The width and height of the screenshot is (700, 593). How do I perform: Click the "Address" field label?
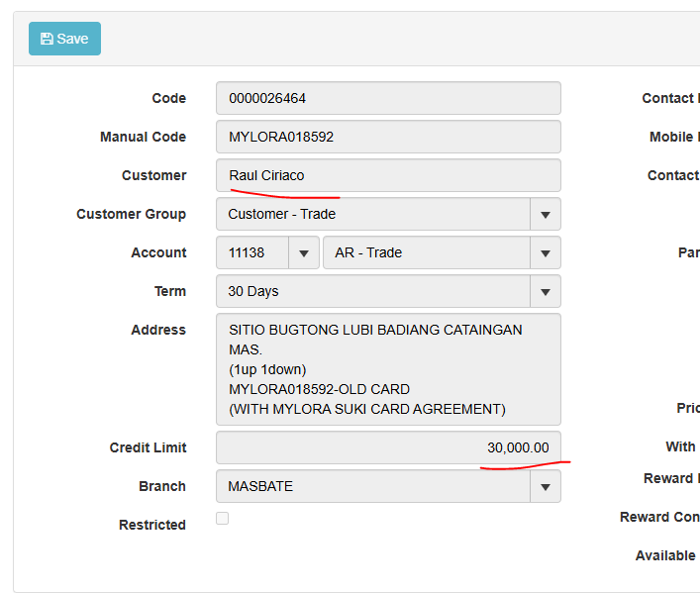pos(157,330)
